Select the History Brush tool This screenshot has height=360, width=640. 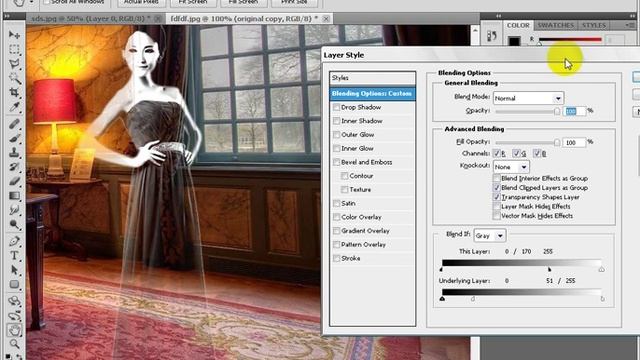pos(14,167)
